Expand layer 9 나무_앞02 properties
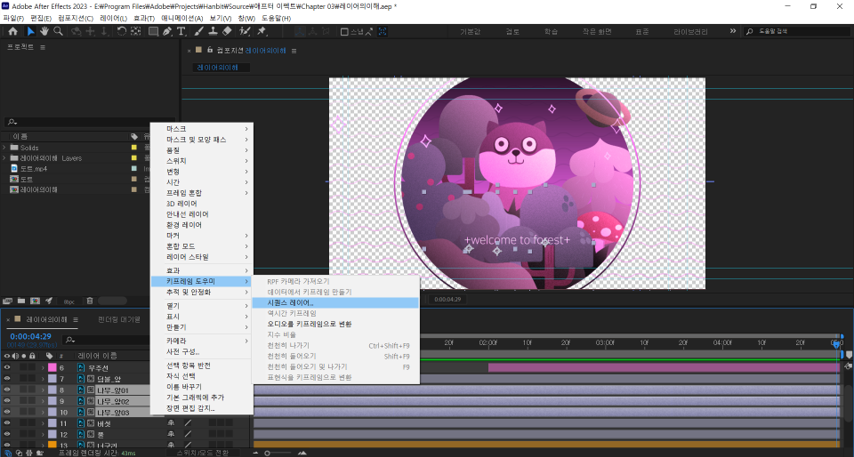Image resolution: width=854 pixels, height=457 pixels. [43, 401]
